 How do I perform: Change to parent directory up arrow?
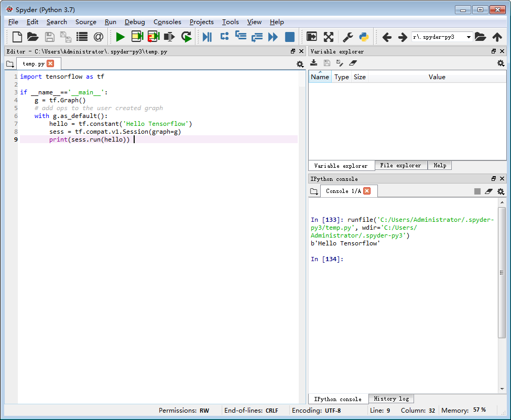(x=497, y=37)
